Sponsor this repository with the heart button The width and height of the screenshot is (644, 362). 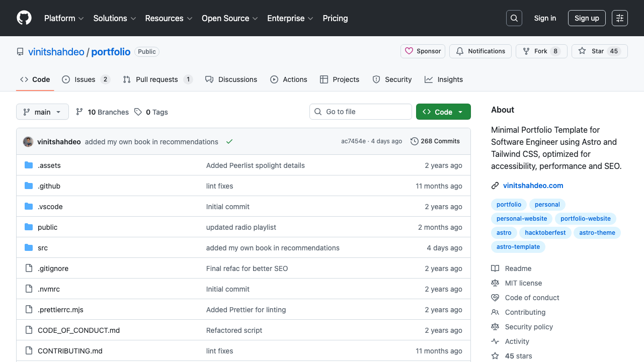tap(423, 51)
